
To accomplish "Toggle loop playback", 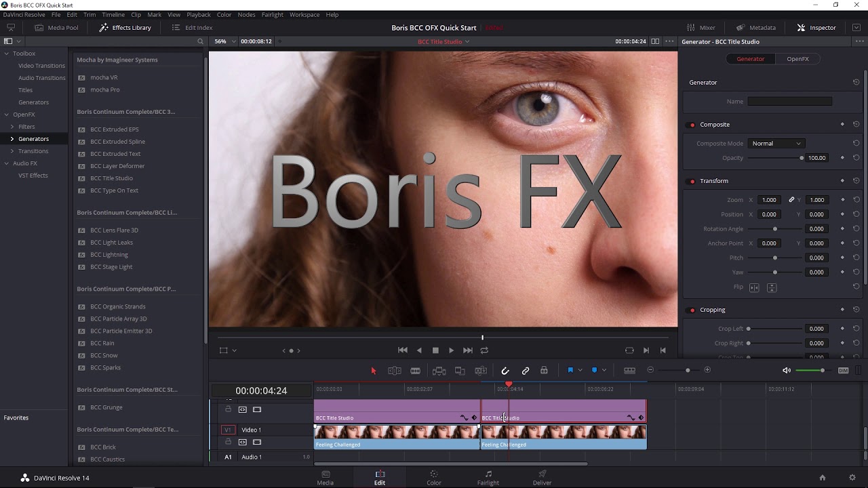I will [x=484, y=350].
